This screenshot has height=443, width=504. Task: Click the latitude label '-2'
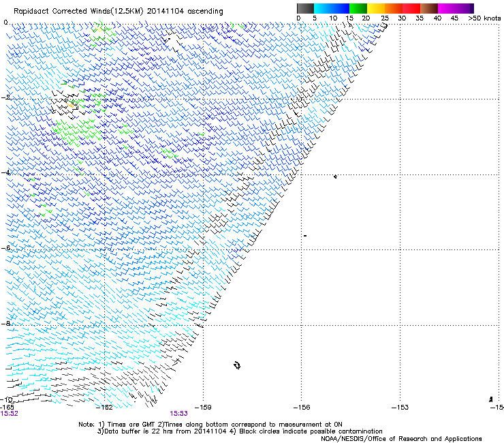pyautogui.click(x=5, y=97)
